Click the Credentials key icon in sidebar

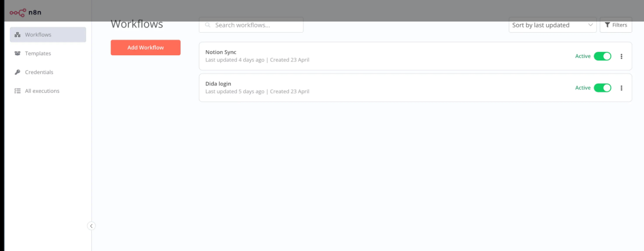[17, 72]
